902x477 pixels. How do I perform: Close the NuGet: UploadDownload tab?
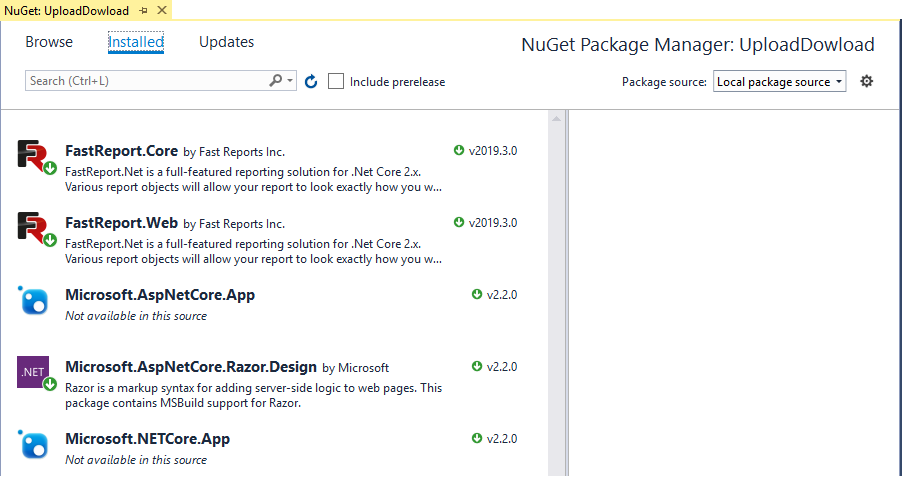(x=162, y=10)
